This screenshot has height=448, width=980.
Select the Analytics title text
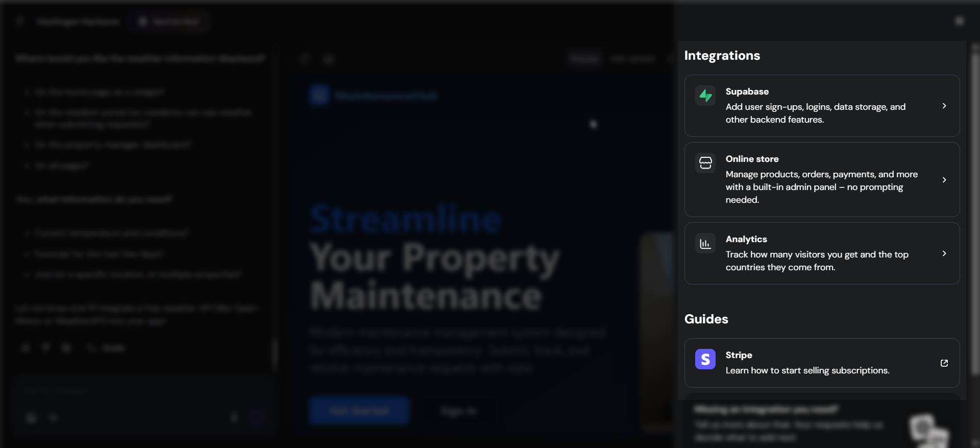(746, 239)
